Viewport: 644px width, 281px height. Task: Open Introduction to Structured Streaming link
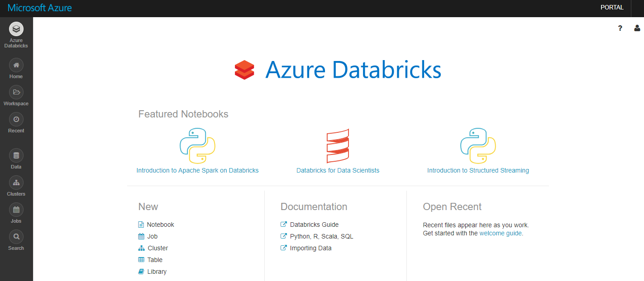point(478,170)
